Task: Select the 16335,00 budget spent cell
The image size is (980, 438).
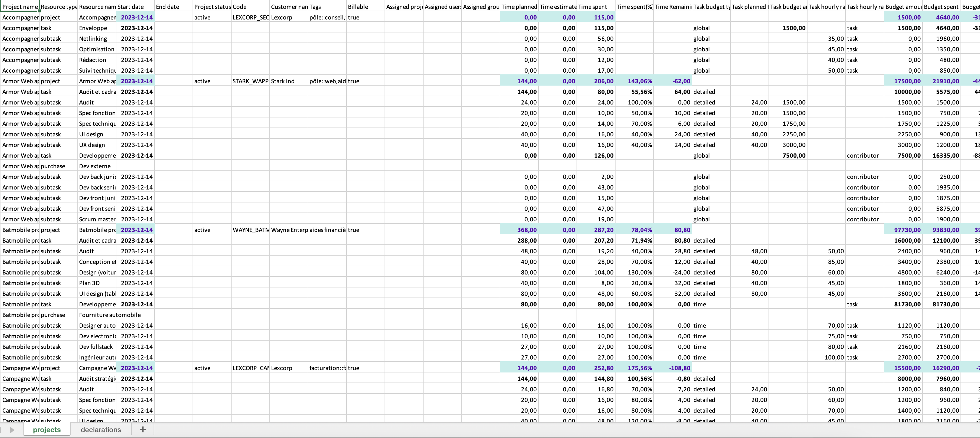Action: click(942, 156)
